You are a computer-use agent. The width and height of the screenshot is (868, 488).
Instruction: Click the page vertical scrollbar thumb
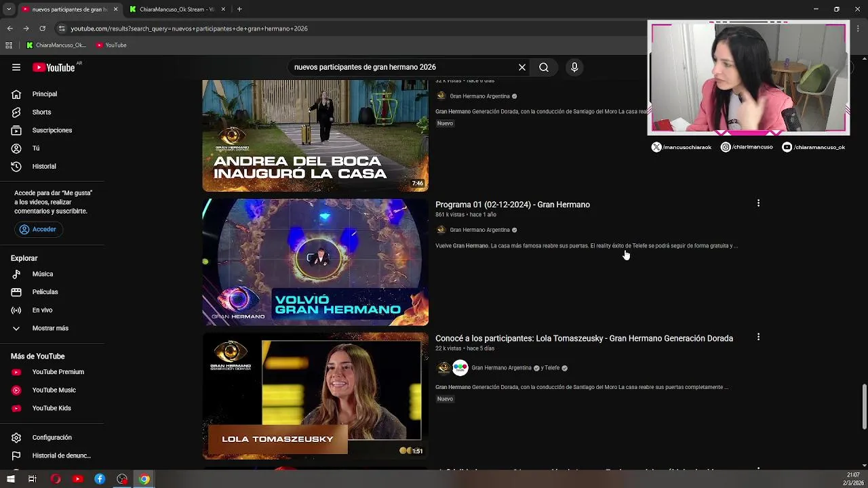click(864, 407)
